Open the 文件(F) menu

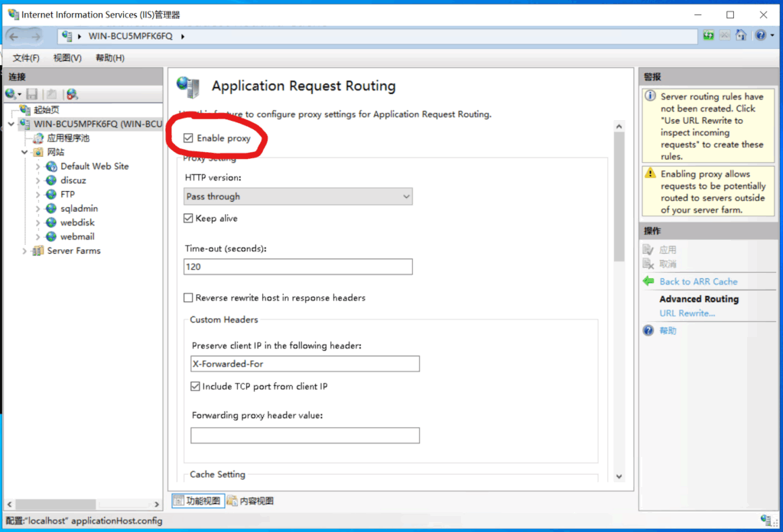26,58
